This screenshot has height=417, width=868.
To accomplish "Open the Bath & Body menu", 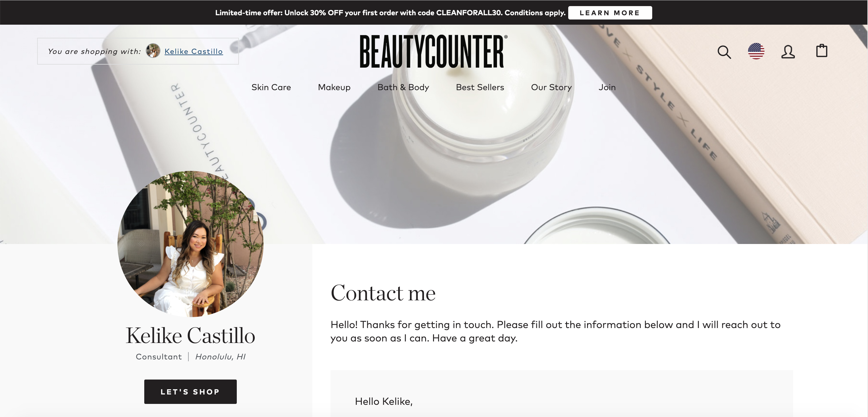I will (x=403, y=87).
